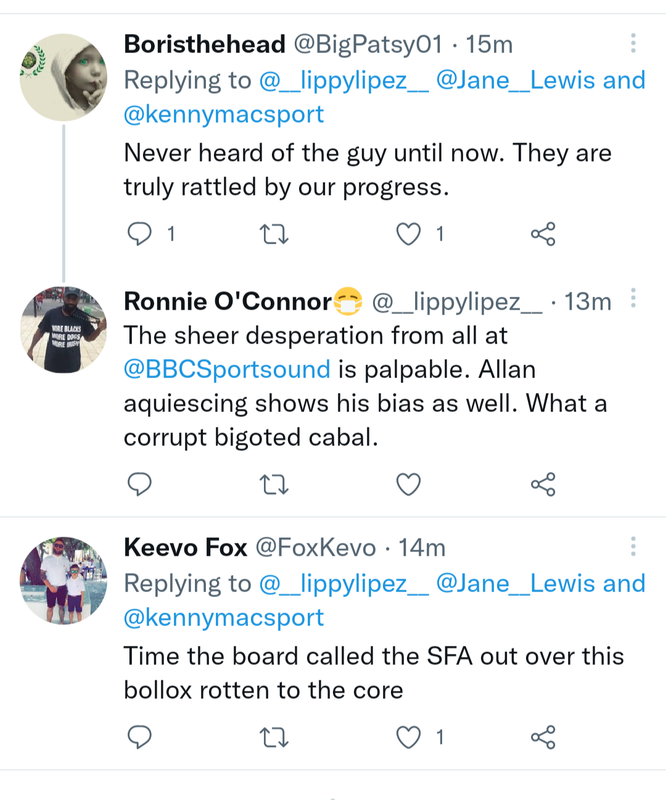Share Boristhehead's tweet

(x=543, y=235)
